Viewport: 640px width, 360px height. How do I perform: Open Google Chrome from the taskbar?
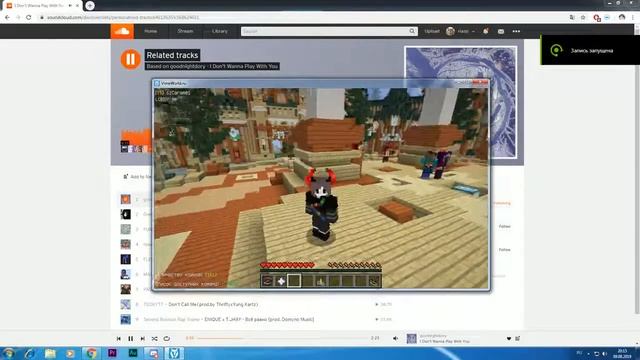click(x=91, y=353)
